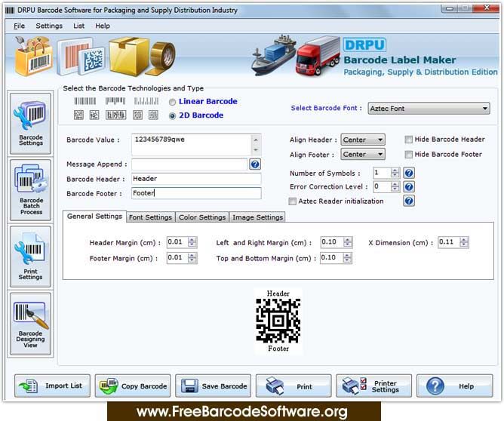Open the File menu
This screenshot has height=421, width=504.
pos(20,26)
